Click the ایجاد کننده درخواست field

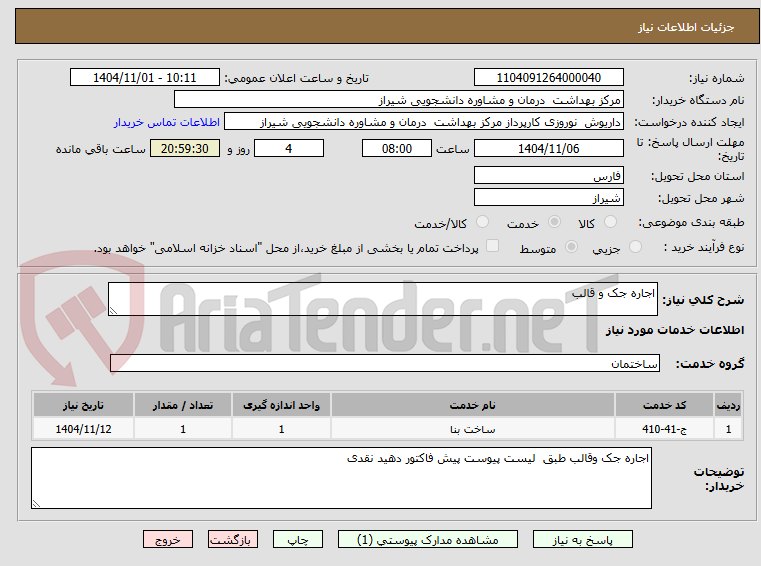click(424, 122)
